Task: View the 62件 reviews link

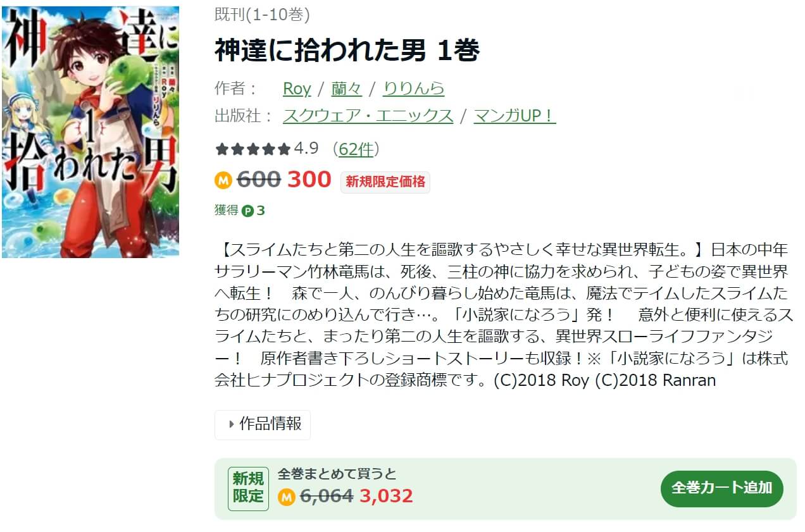Action: tap(356, 149)
